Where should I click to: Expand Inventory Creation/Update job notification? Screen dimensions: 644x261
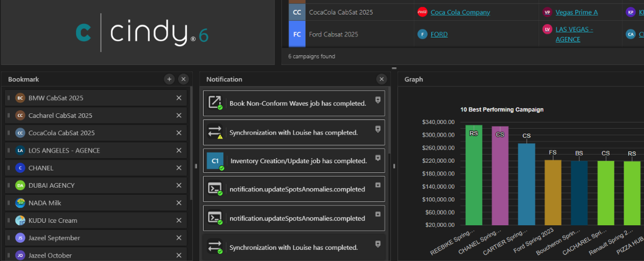click(378, 158)
